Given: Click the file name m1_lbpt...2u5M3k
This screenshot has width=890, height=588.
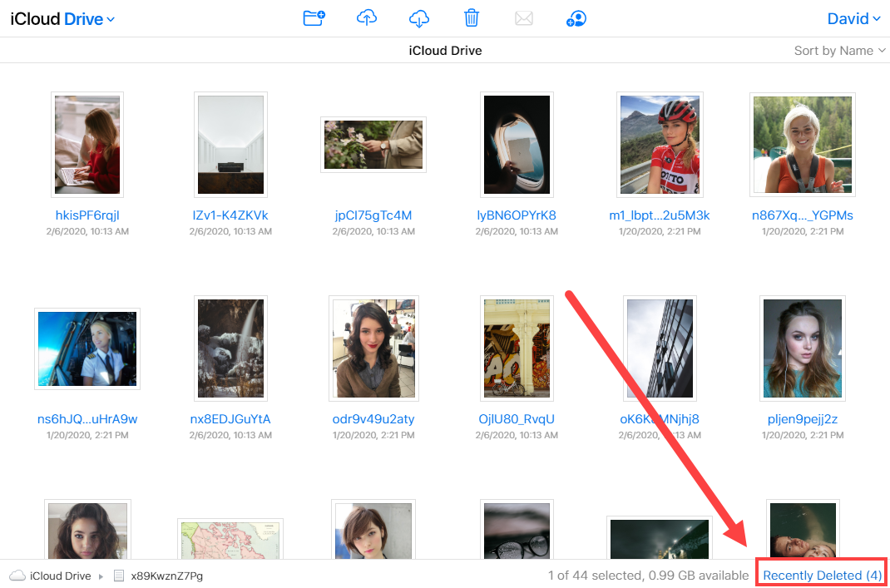Looking at the screenshot, I should click(x=660, y=215).
